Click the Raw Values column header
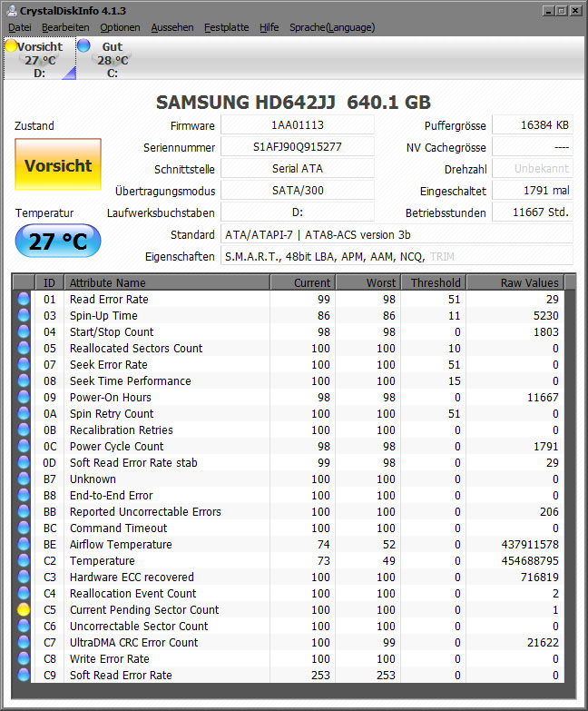Screen dimensions: 588x711 (515, 282)
